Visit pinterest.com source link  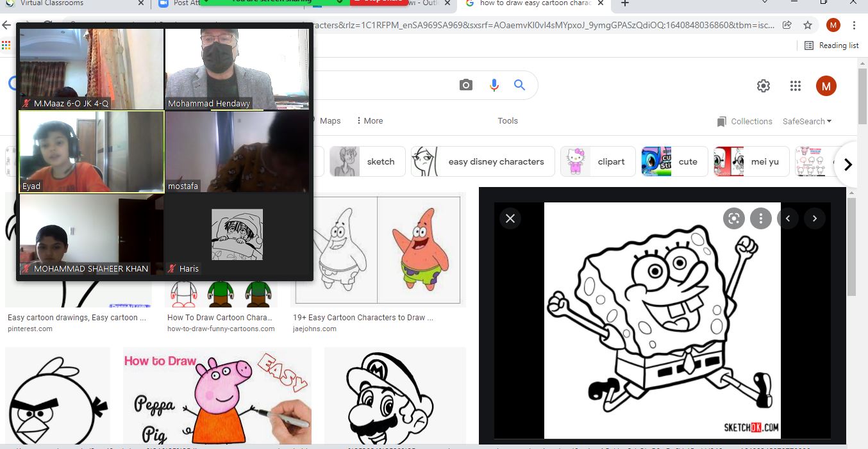(30, 329)
